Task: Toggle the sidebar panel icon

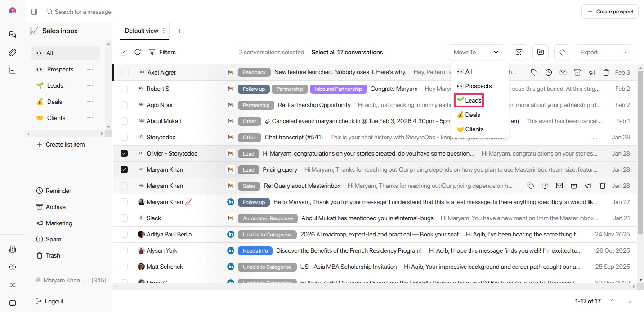Action: click(x=34, y=12)
